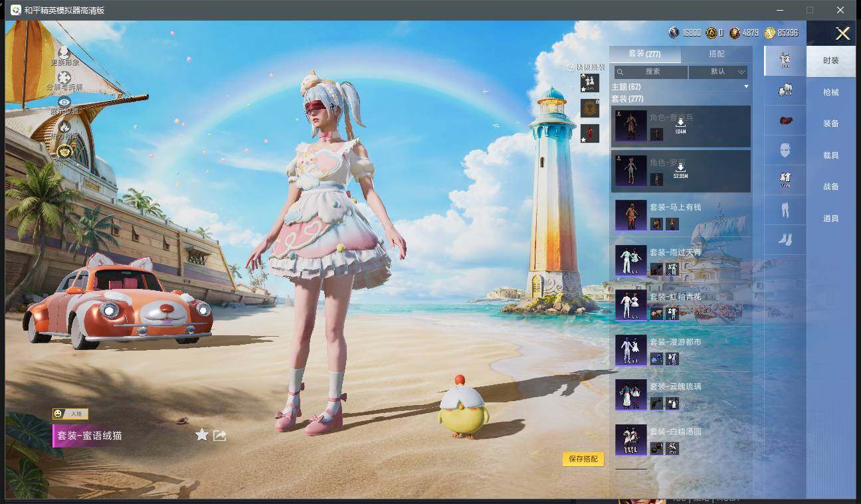Open the 时装 fashion menu
The width and height of the screenshot is (861, 504).
[x=830, y=60]
